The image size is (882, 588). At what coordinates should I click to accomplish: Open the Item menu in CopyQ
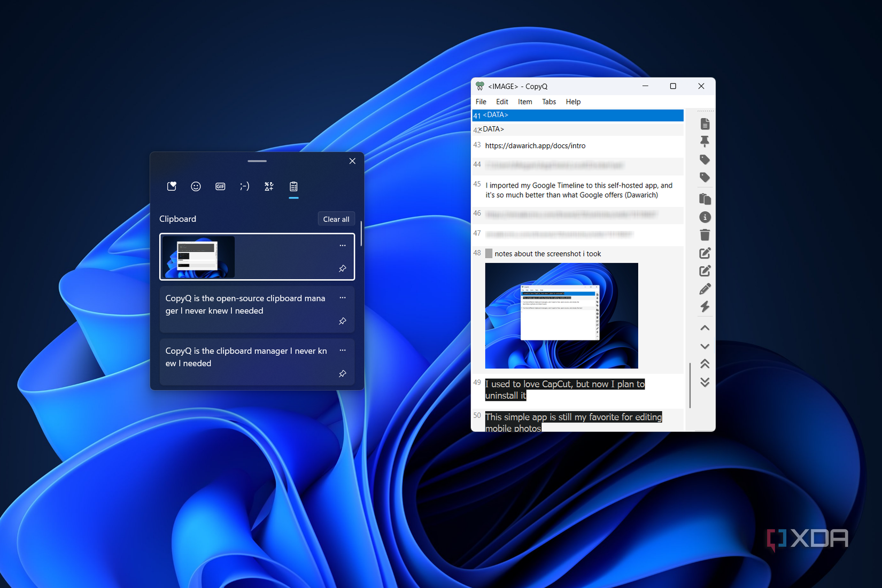tap(524, 102)
